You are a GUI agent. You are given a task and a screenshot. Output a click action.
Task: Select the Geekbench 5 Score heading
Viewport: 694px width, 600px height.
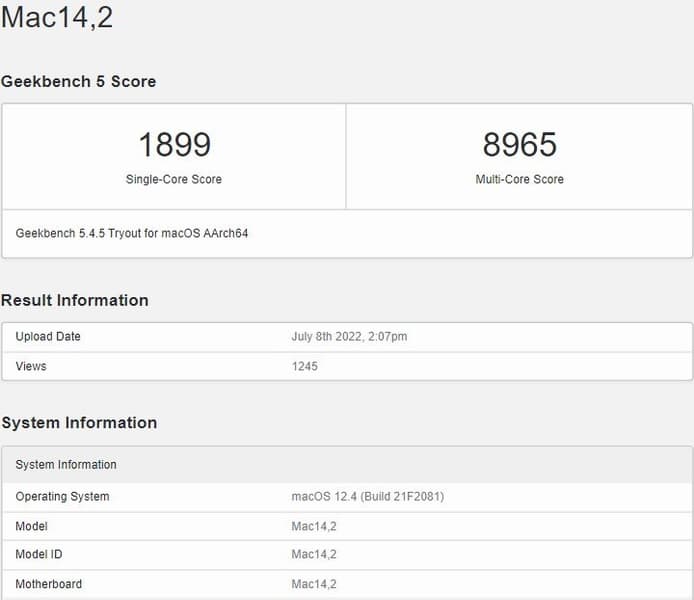click(78, 81)
